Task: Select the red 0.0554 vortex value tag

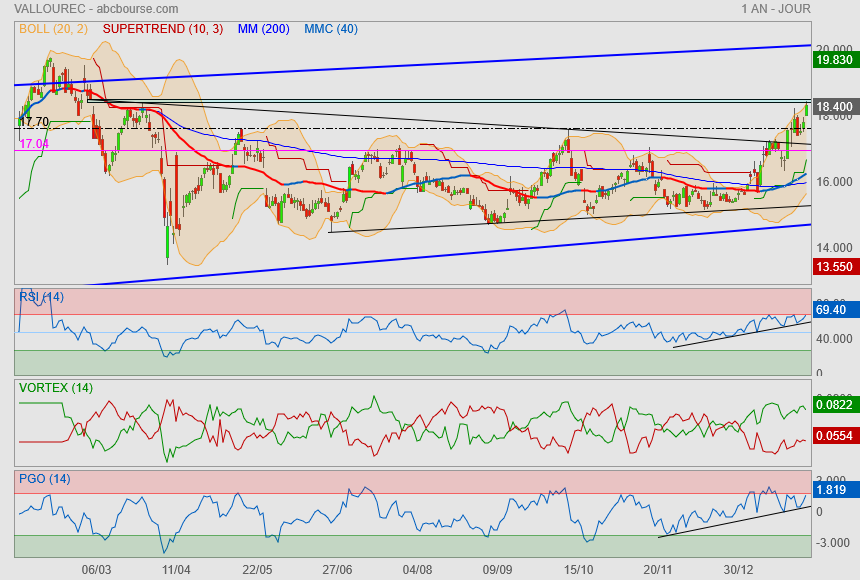Action: pyautogui.click(x=834, y=438)
